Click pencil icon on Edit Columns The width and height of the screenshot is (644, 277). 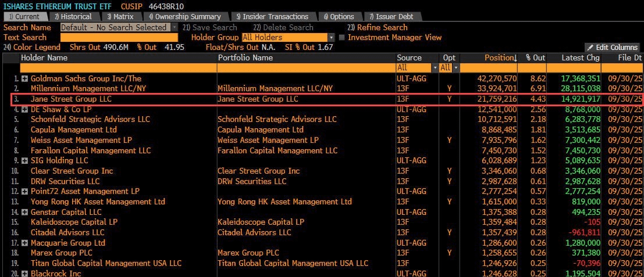point(590,48)
